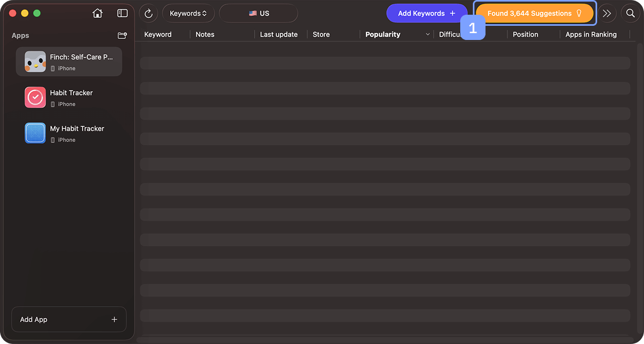Select the Habit Tracker app icon
Viewport: 644px width, 344px height.
coord(35,97)
